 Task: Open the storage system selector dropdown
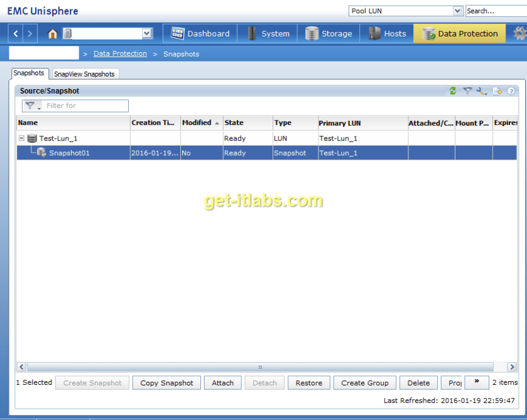tap(146, 33)
